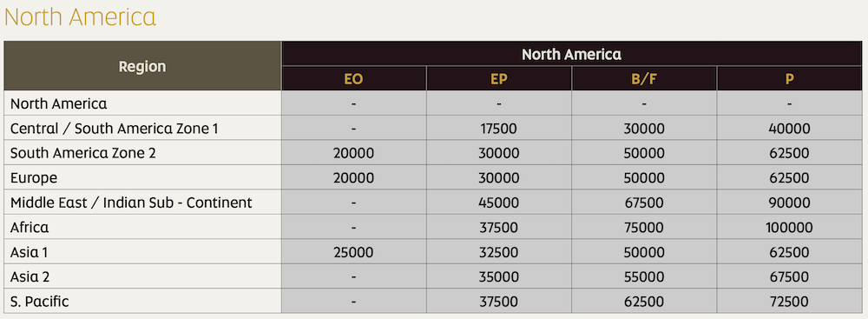Screen dimensions: 868x319
Task: Click the P column header
Action: [x=789, y=79]
